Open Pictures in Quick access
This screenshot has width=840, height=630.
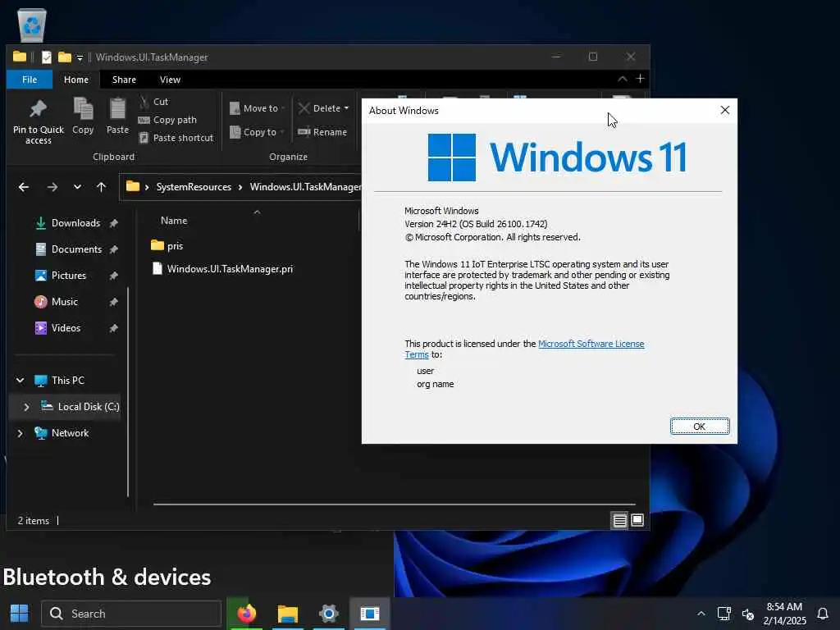point(69,276)
